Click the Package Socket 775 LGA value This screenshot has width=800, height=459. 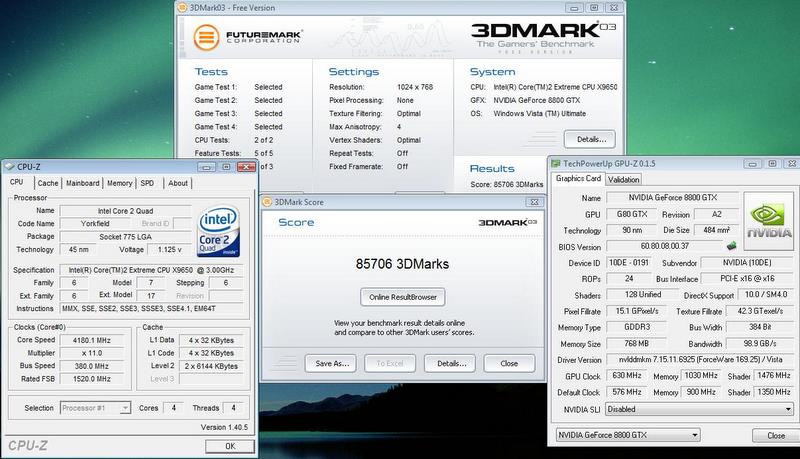coord(125,237)
